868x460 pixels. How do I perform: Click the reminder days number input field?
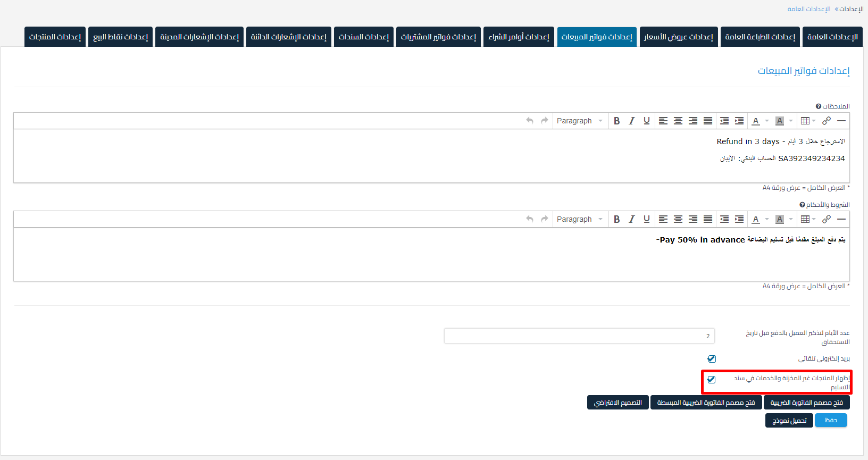coord(579,336)
